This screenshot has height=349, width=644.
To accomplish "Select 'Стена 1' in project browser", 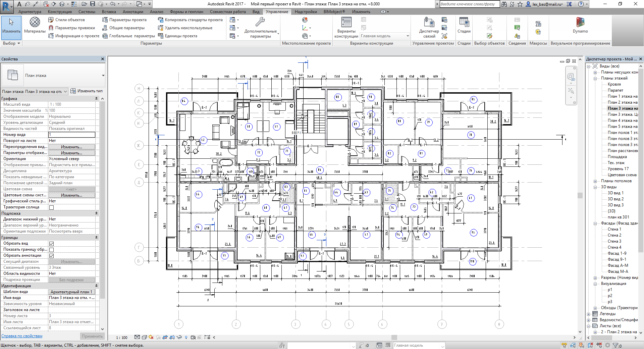I will (x=614, y=229).
